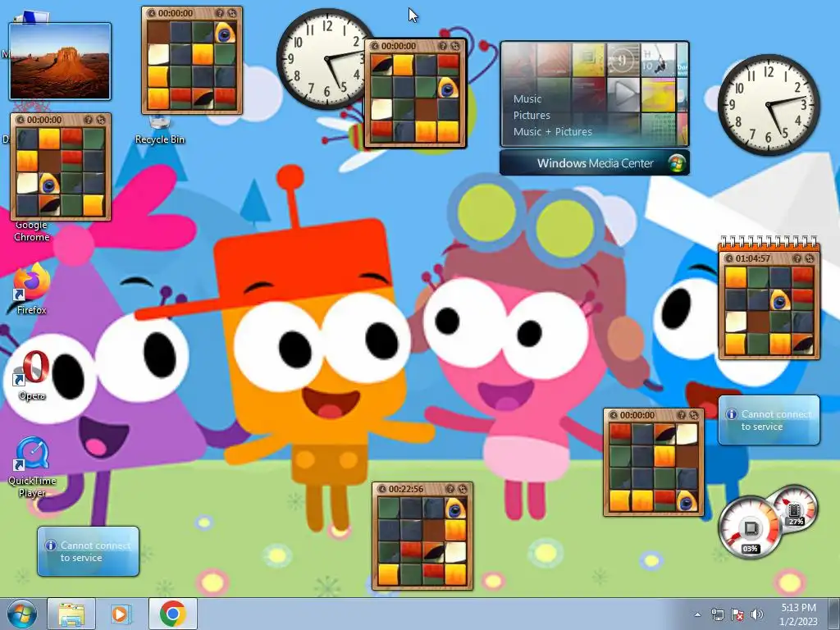Viewport: 840px width, 630px height.
Task: Select the Firefox desktop shortcut
Action: click(32, 290)
